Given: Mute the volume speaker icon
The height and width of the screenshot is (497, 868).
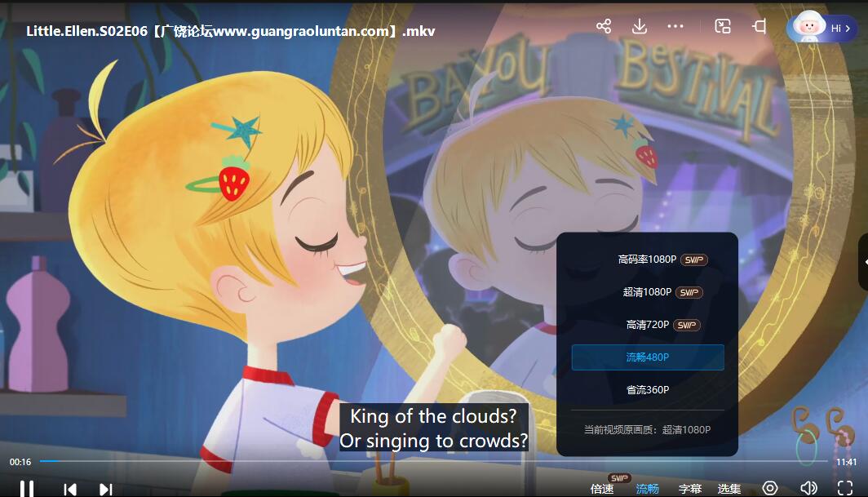Looking at the screenshot, I should [808, 488].
